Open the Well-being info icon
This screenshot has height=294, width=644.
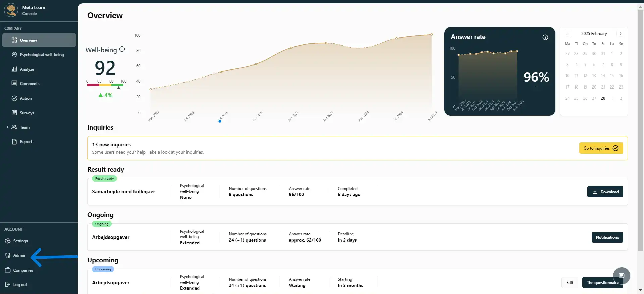pyautogui.click(x=122, y=49)
